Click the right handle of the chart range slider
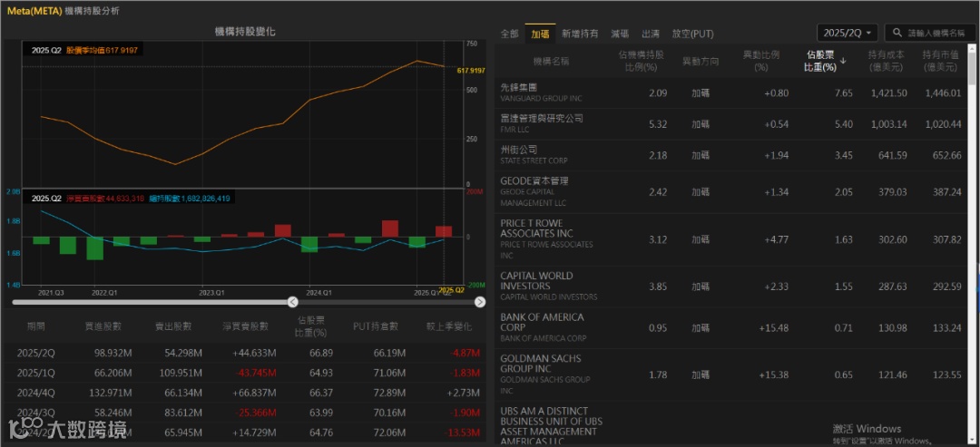980x447 pixels. click(x=479, y=302)
